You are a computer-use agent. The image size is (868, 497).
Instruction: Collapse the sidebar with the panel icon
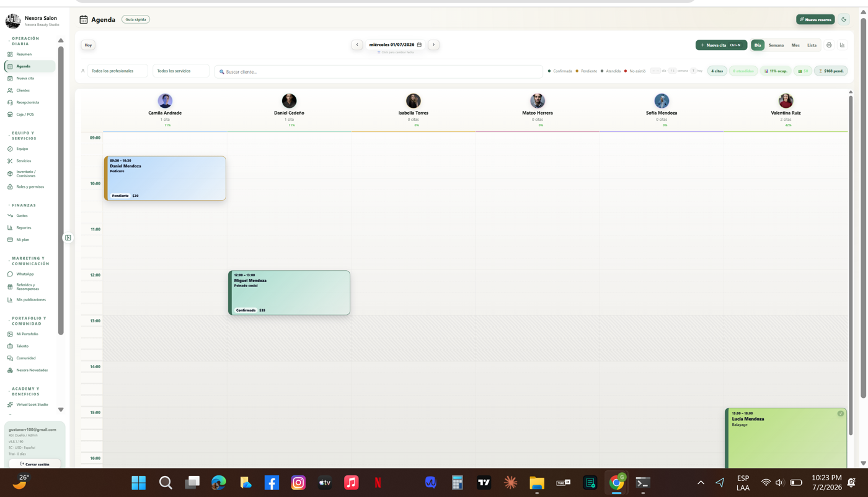pyautogui.click(x=68, y=238)
